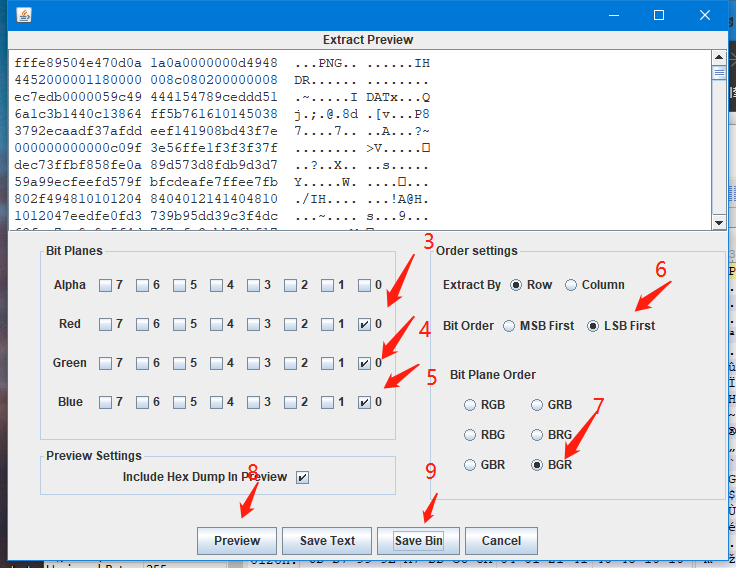Uncheck Green bit plane 0
This screenshot has height=568, width=736.
click(364, 363)
